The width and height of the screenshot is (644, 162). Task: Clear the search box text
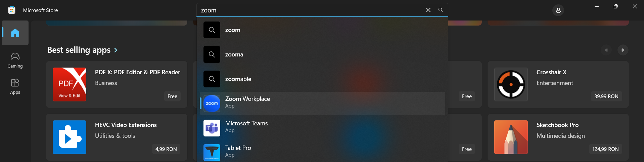tap(428, 10)
